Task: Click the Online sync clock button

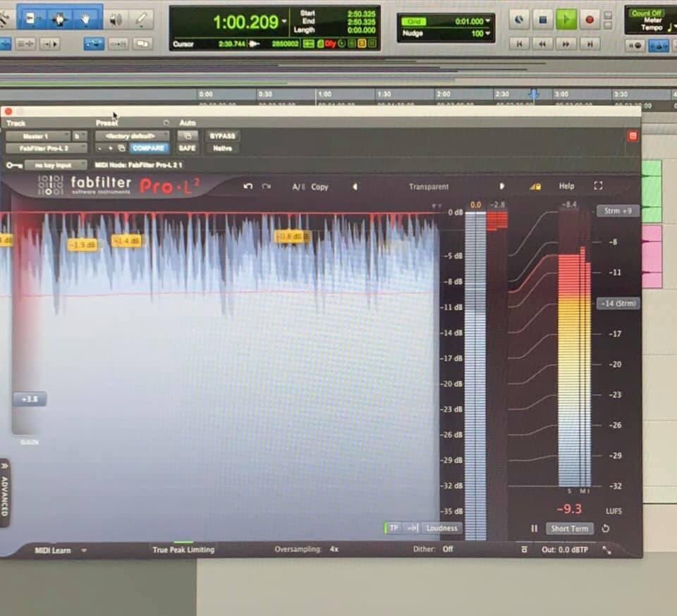Action: pyautogui.click(x=520, y=20)
